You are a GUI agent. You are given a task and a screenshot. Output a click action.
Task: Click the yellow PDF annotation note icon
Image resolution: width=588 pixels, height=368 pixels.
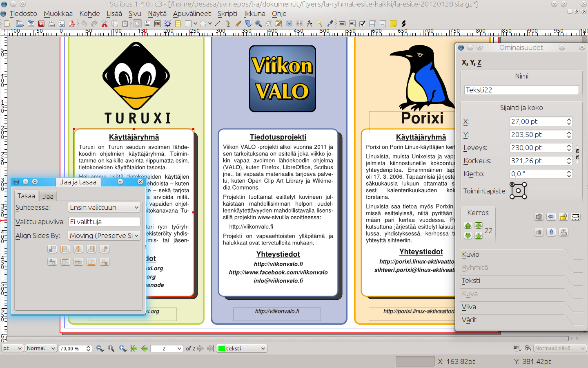pyautogui.click(x=393, y=24)
